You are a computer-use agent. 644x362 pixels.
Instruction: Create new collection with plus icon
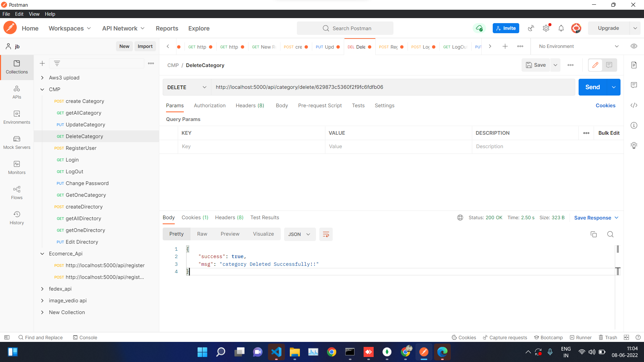point(42,63)
